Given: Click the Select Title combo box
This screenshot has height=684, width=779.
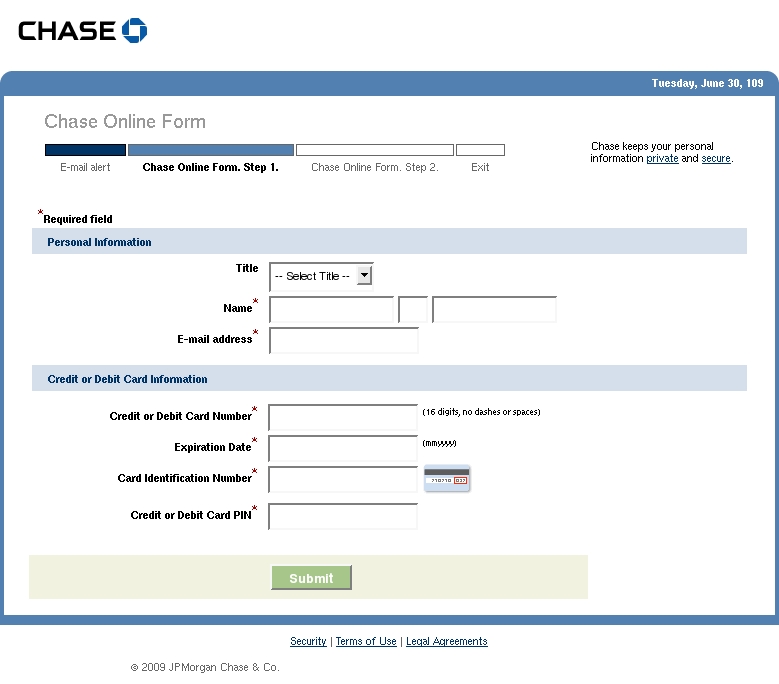Looking at the screenshot, I should (x=321, y=276).
